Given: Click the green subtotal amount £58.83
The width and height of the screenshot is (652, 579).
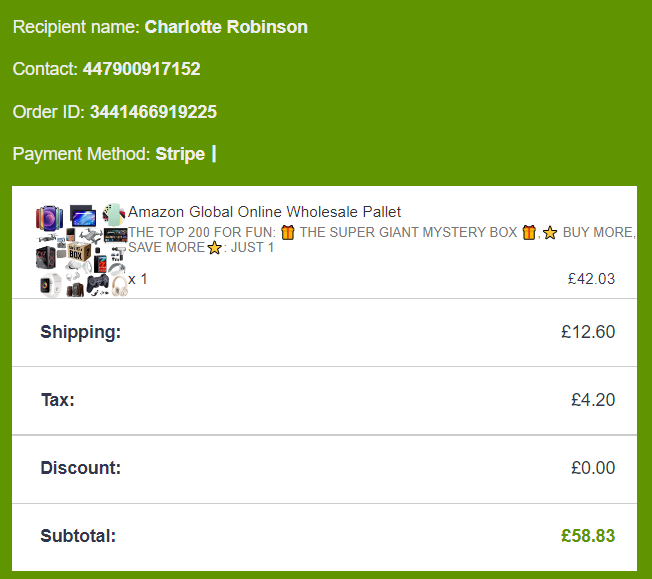Looking at the screenshot, I should (x=588, y=536).
